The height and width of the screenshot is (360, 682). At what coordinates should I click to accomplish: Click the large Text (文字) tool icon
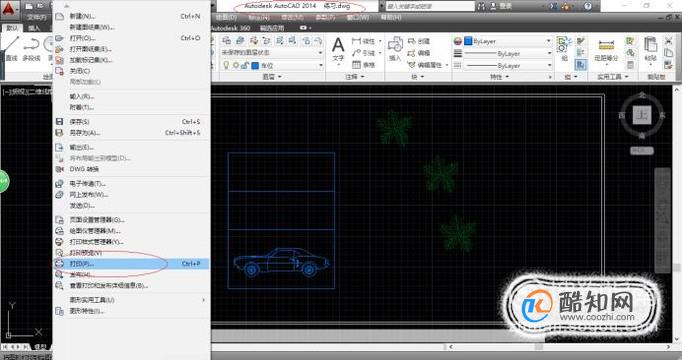(338, 49)
